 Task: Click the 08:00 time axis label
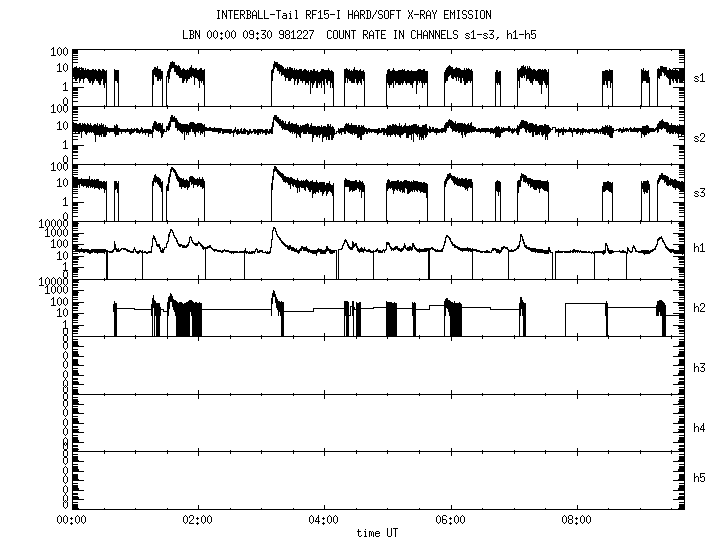[x=578, y=520]
